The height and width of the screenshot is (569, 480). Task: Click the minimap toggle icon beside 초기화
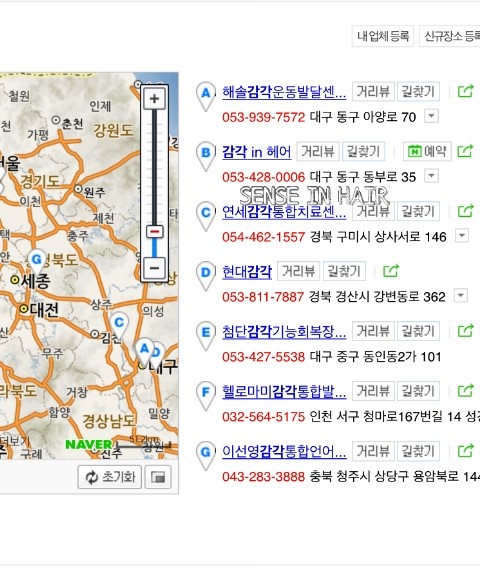point(158,477)
